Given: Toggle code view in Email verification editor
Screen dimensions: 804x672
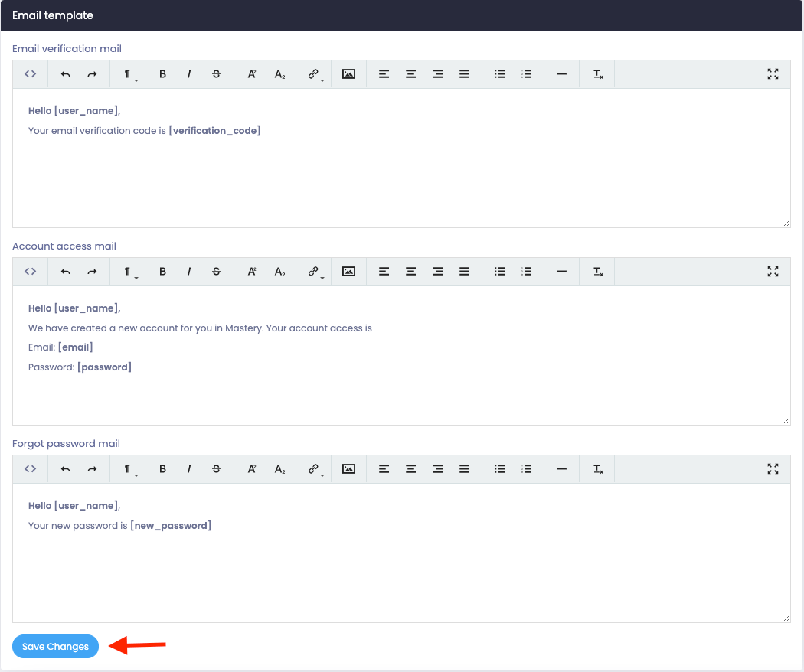Looking at the screenshot, I should click(x=31, y=74).
